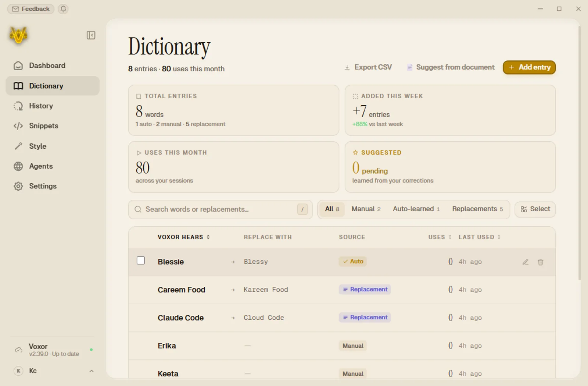
Task: Open Settings from sidebar
Action: coord(53,186)
